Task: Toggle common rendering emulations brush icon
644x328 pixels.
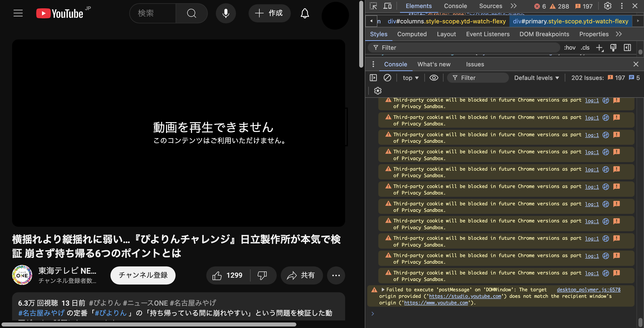Action: tap(613, 48)
